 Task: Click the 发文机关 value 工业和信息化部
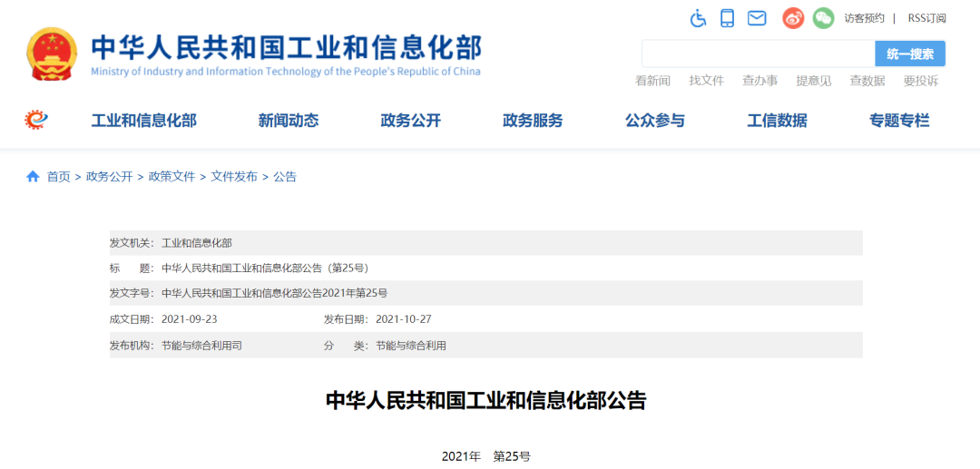[x=197, y=243]
